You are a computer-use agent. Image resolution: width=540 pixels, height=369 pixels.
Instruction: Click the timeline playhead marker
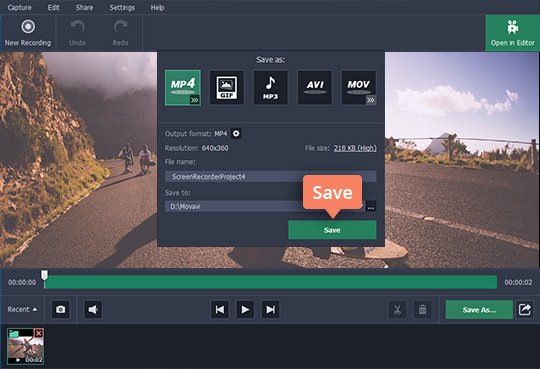coord(44,275)
